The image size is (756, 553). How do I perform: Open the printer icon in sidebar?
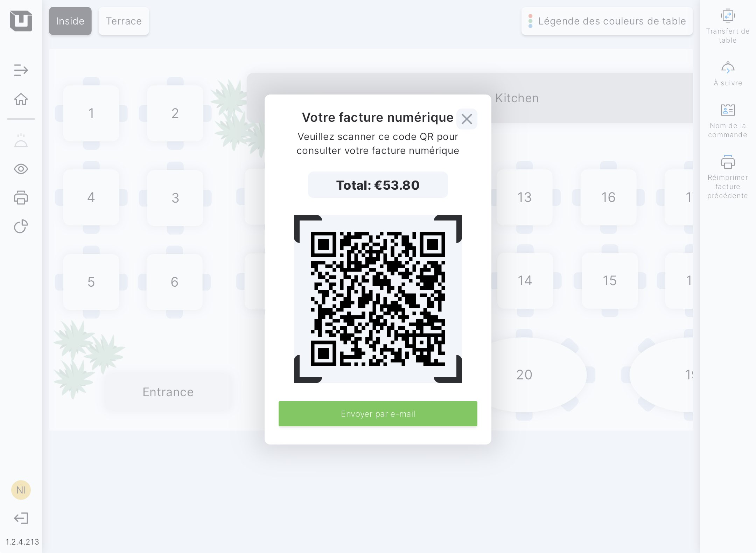pyautogui.click(x=21, y=198)
